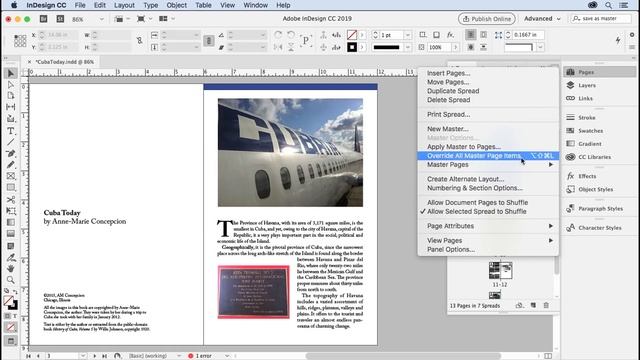The width and height of the screenshot is (640, 360).
Task: Select the Hand tool
Action: pyautogui.click(x=11, y=269)
